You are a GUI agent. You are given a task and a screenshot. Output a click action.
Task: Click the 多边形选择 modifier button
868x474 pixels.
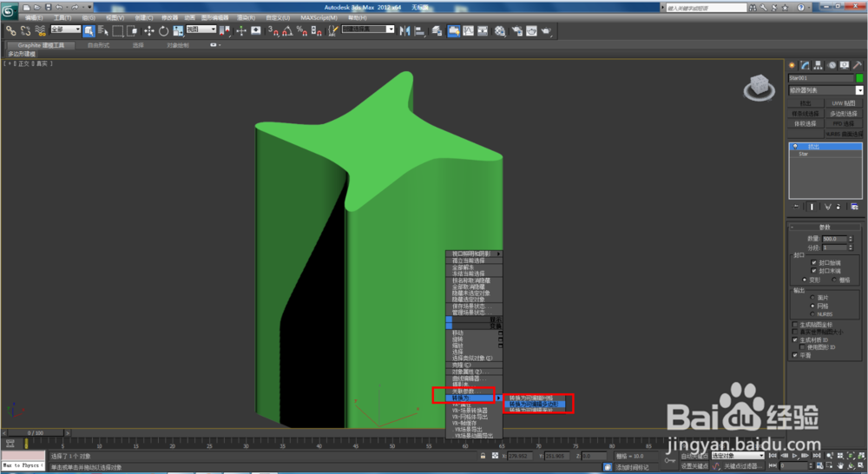[843, 114]
